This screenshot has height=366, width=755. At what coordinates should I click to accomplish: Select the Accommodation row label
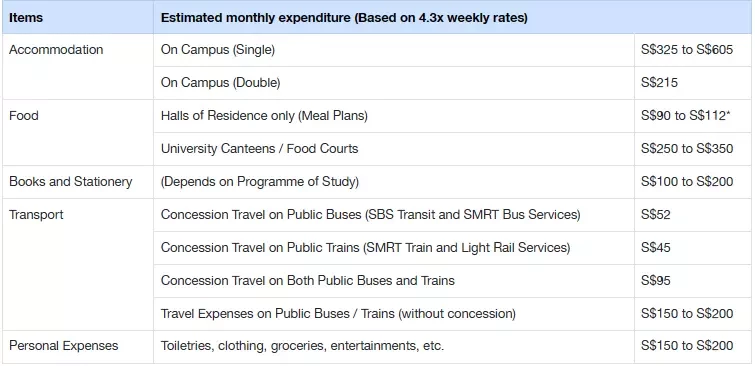(56, 50)
